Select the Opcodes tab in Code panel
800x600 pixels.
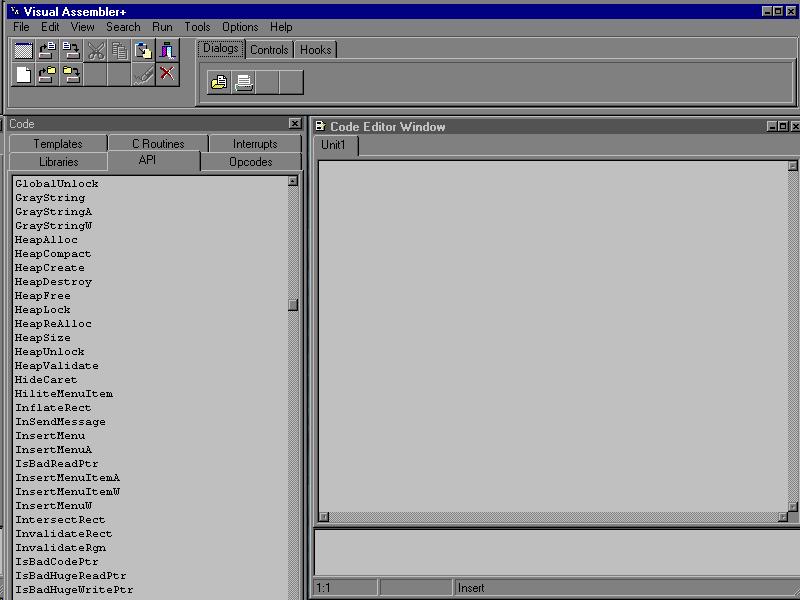click(251, 162)
